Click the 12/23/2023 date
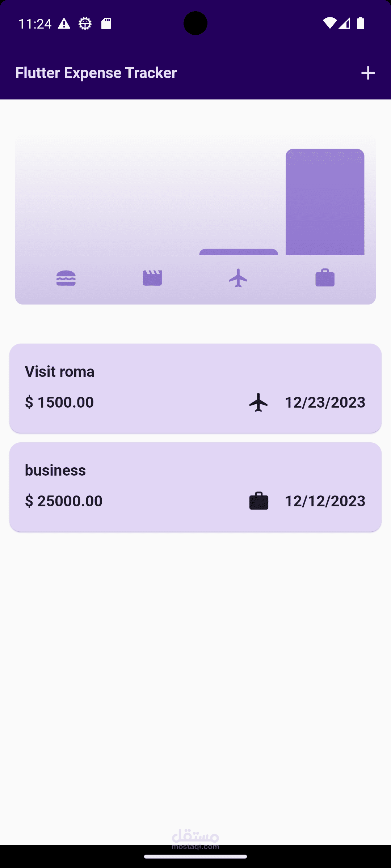 pos(325,403)
